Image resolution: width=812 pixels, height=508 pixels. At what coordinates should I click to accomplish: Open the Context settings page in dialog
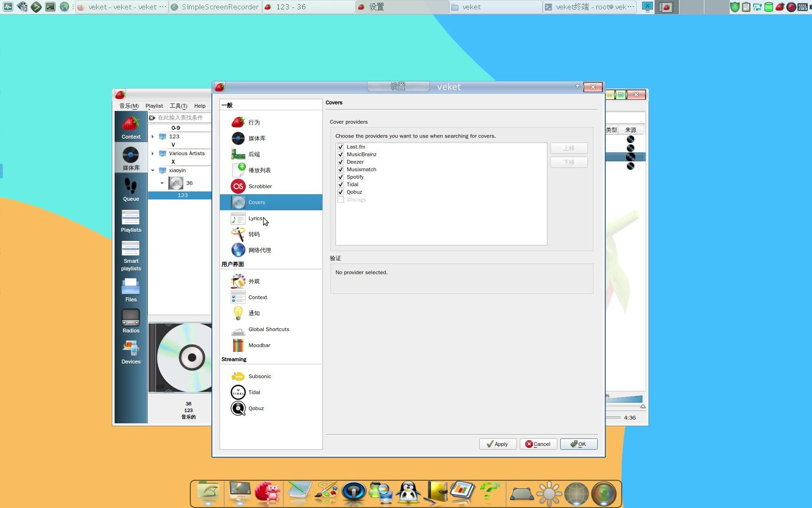tap(271, 297)
